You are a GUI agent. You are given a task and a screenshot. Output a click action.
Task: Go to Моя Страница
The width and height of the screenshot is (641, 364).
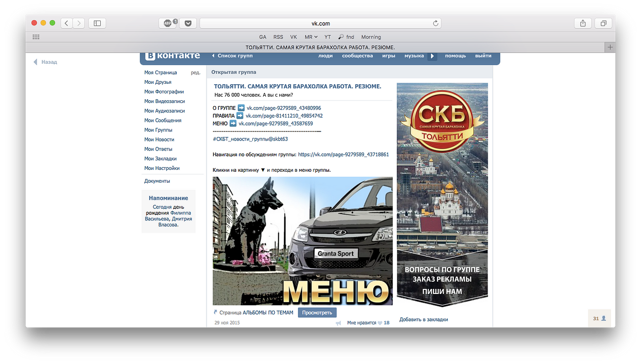click(x=160, y=72)
